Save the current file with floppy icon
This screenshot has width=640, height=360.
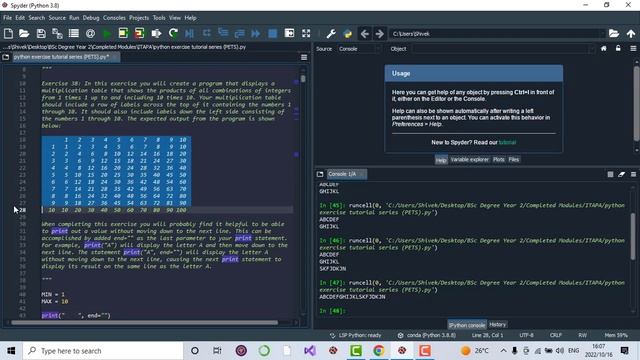click(x=41, y=33)
